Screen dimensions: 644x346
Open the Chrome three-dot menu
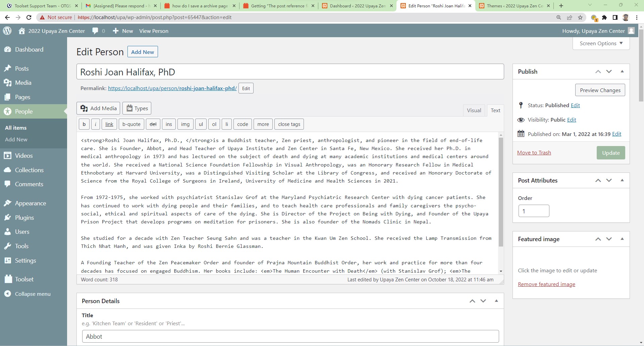click(637, 17)
